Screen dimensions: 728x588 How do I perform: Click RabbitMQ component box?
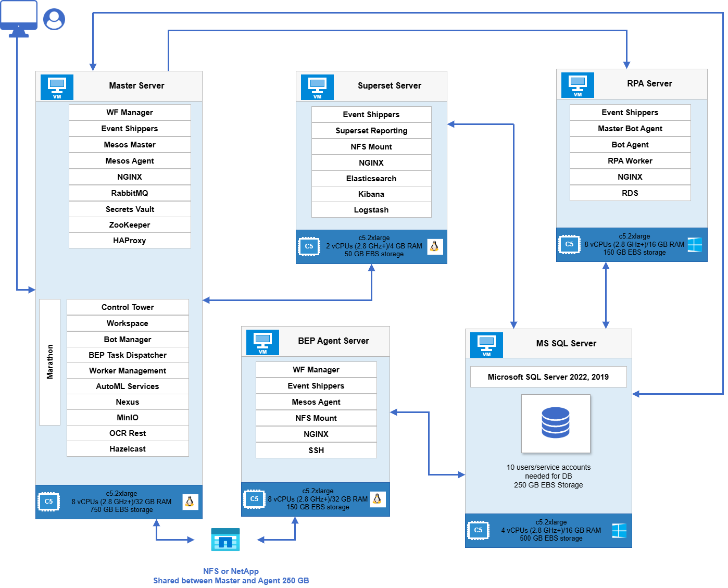(130, 193)
